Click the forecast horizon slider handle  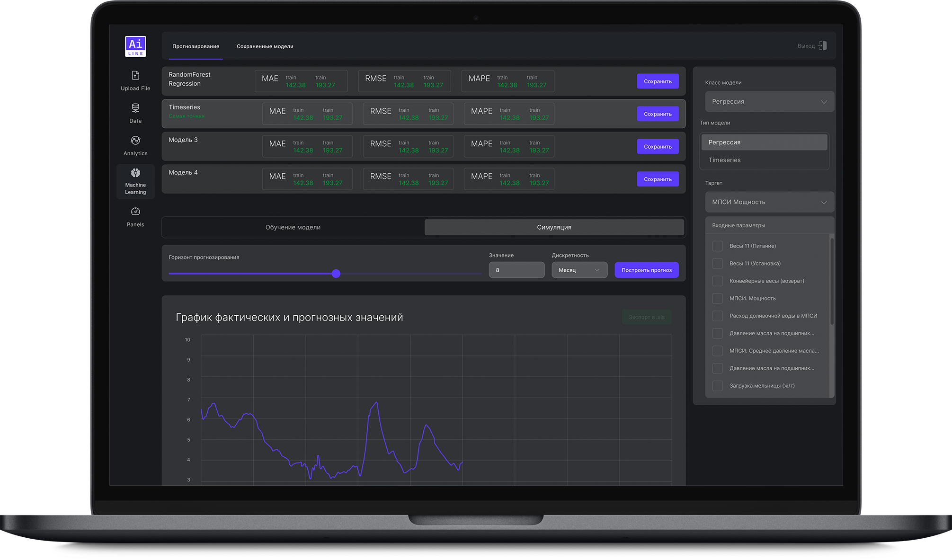coord(336,274)
